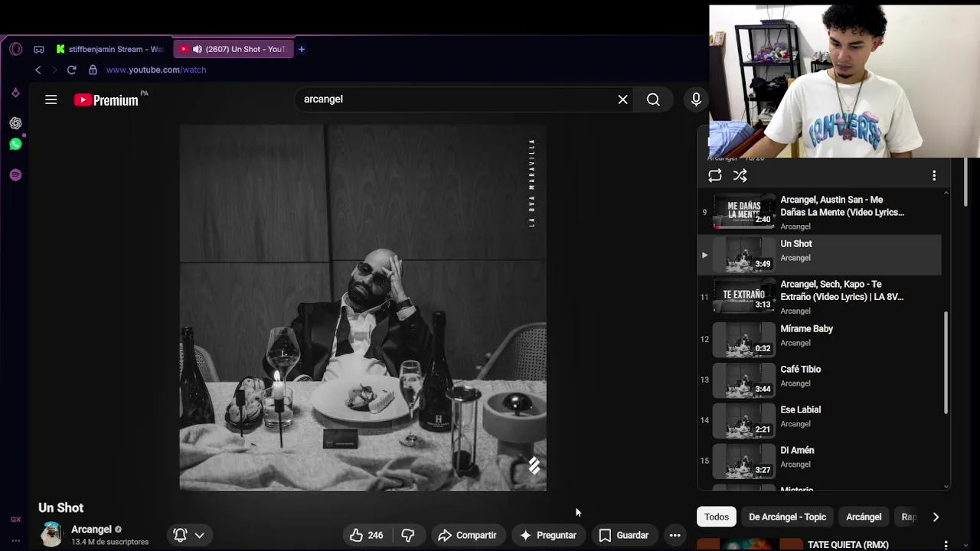Toggle playlist loop button
The width and height of the screenshot is (980, 551).
pos(715,176)
